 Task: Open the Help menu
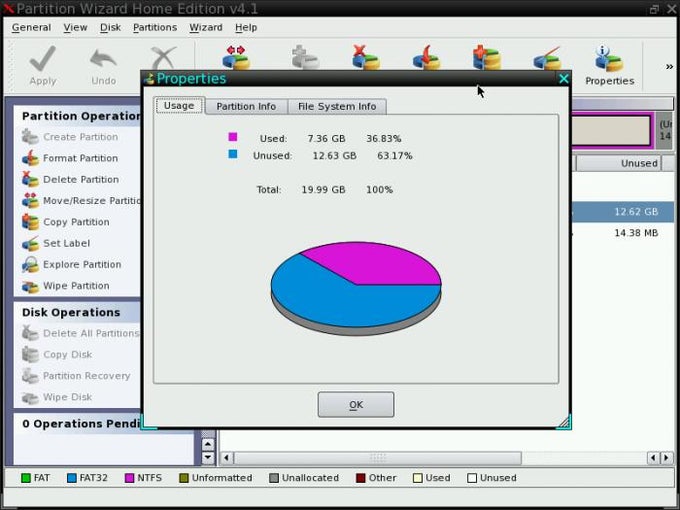tap(246, 27)
